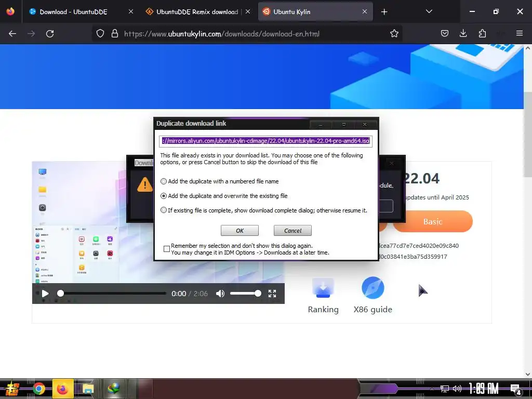Screen dimensions: 532x399
Task: Reload the current page
Action: [x=50, y=34]
